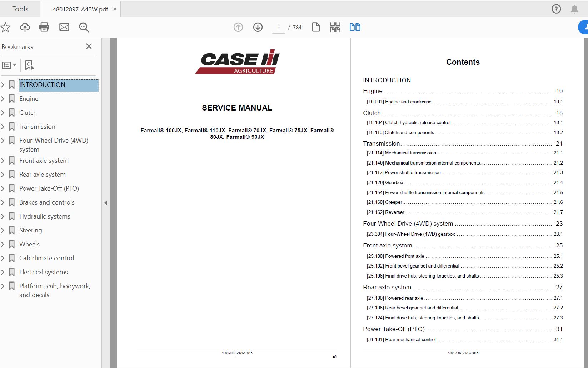Image resolution: width=588 pixels, height=368 pixels.
Task: Open the Help menu
Action: (556, 9)
